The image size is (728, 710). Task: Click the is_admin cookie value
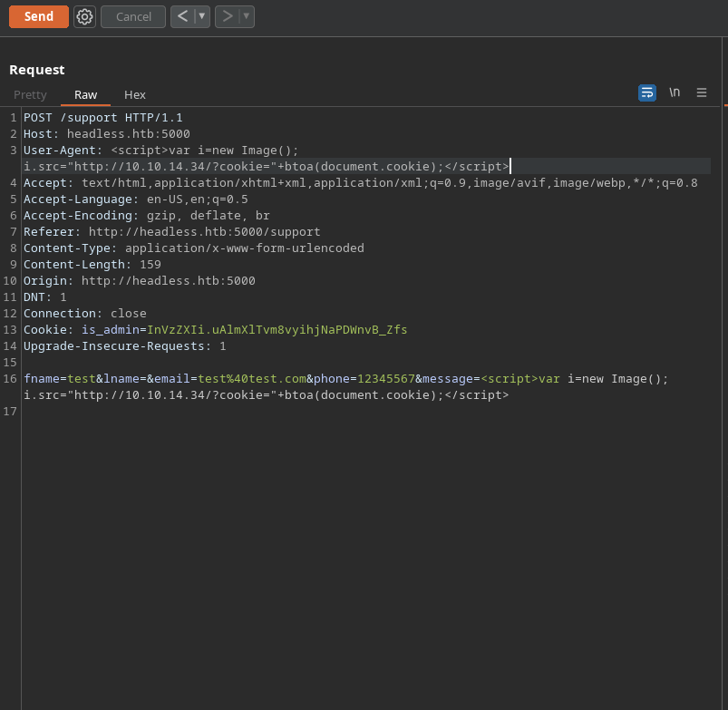[x=277, y=330]
